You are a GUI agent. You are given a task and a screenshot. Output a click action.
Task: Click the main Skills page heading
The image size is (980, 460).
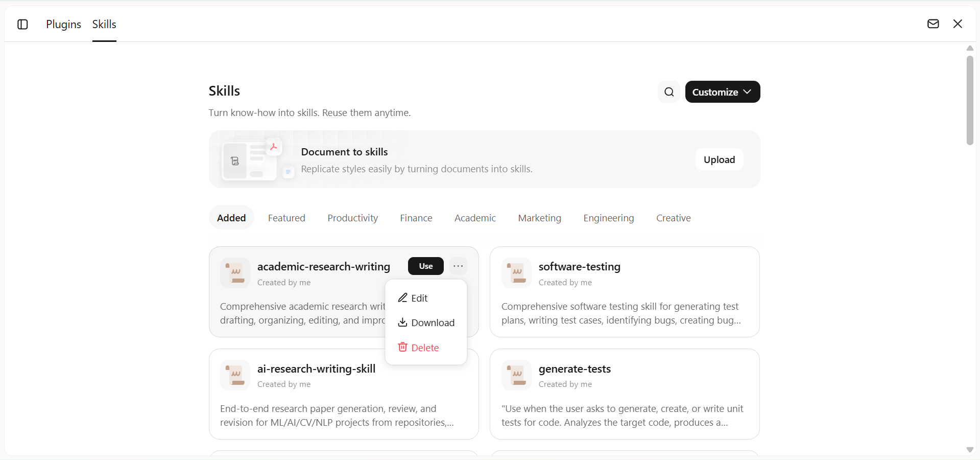224,91
